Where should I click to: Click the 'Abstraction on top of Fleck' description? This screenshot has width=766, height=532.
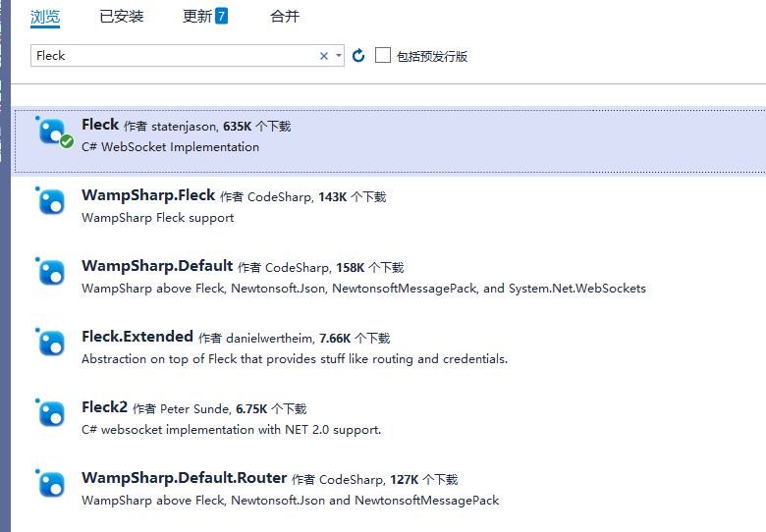point(295,359)
